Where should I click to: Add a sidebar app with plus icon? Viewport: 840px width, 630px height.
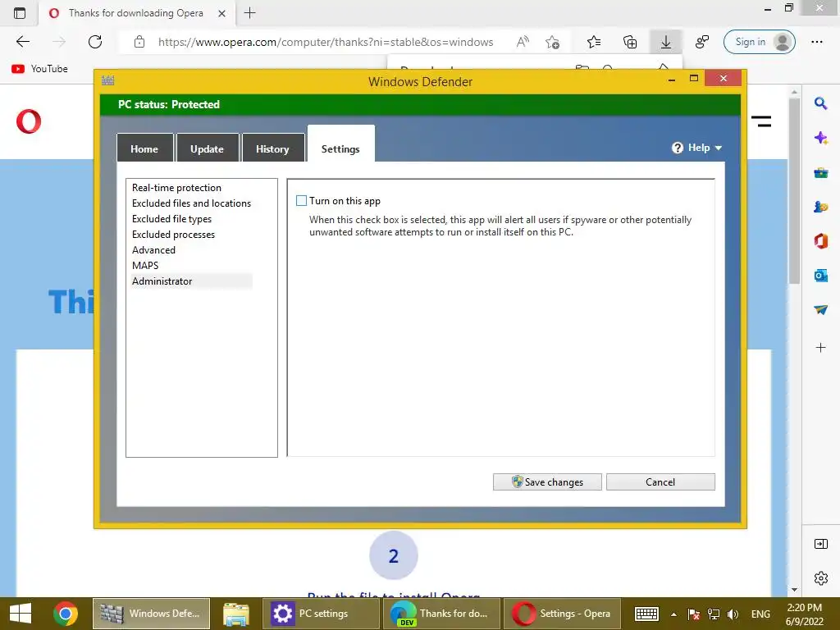pyautogui.click(x=820, y=348)
